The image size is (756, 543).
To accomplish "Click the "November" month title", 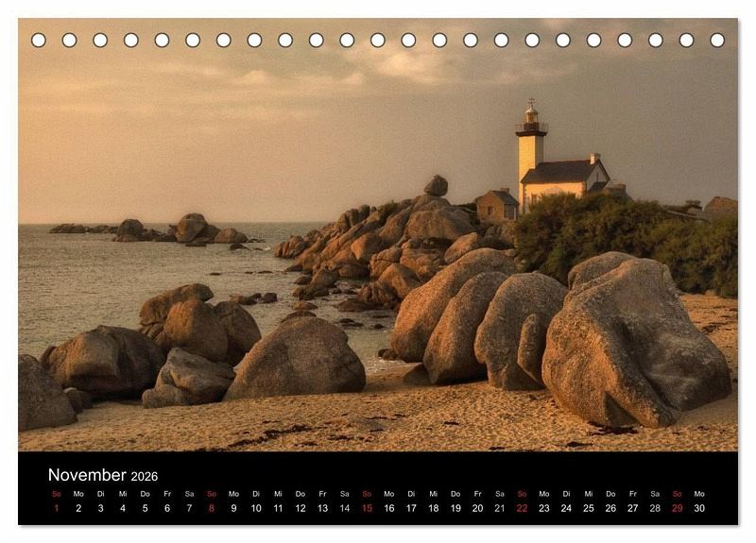I will click(x=87, y=475).
